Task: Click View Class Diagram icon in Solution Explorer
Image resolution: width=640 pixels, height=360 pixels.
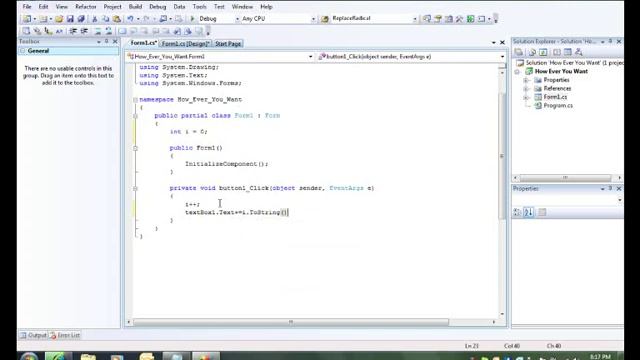Action: point(579,52)
